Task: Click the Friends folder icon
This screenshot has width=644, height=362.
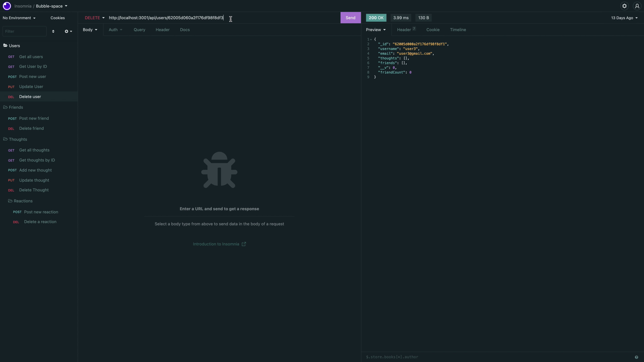Action: coord(5,107)
